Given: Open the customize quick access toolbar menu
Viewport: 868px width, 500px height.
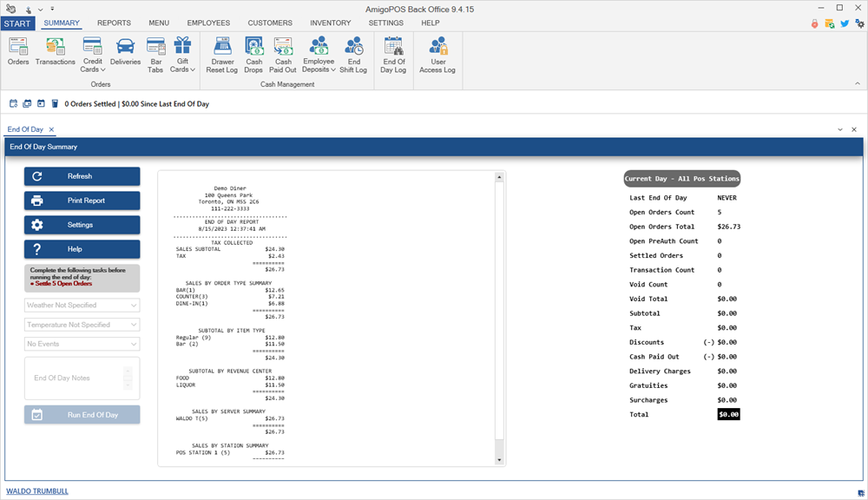Looking at the screenshot, I should [x=52, y=9].
